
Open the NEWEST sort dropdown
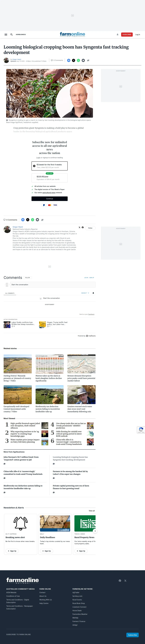[85, 293]
